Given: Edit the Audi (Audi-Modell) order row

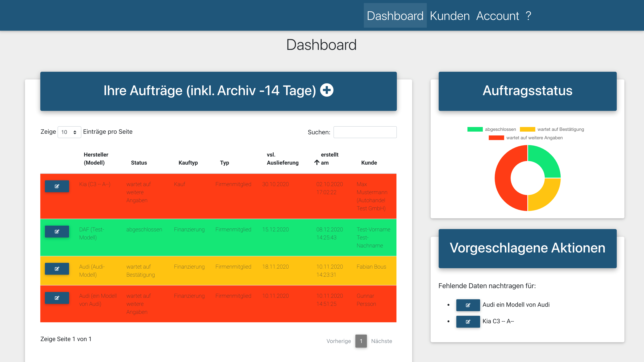Looking at the screenshot, I should click(x=57, y=269).
